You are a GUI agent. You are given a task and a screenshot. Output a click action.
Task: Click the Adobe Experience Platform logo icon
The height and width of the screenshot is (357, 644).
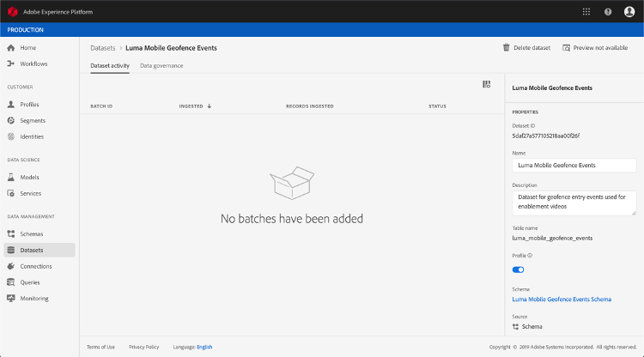(x=12, y=12)
